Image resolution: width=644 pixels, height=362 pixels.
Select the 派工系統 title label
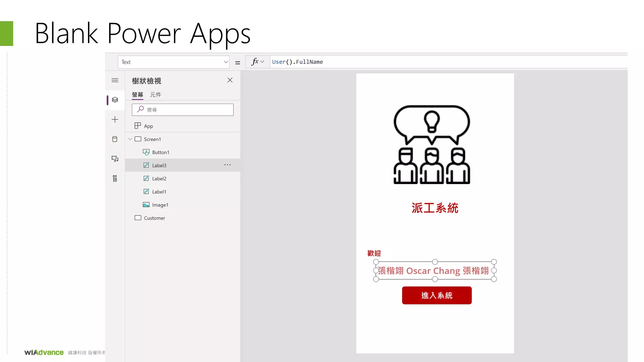435,208
